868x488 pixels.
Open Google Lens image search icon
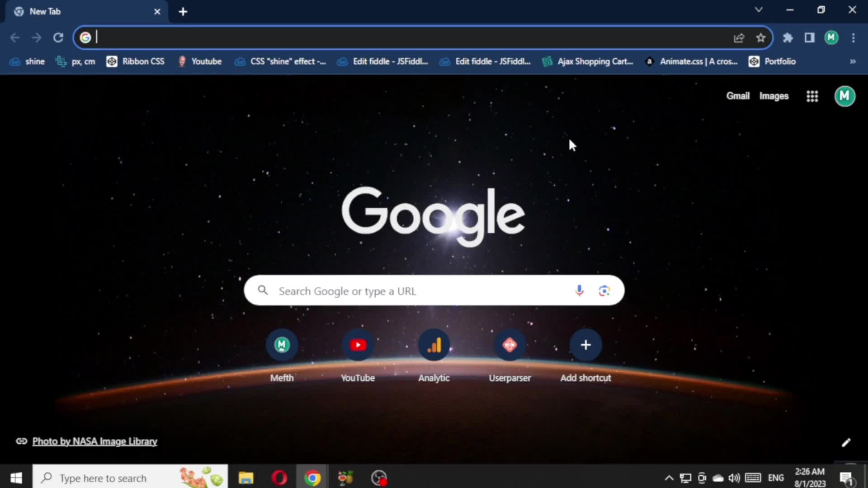(604, 291)
